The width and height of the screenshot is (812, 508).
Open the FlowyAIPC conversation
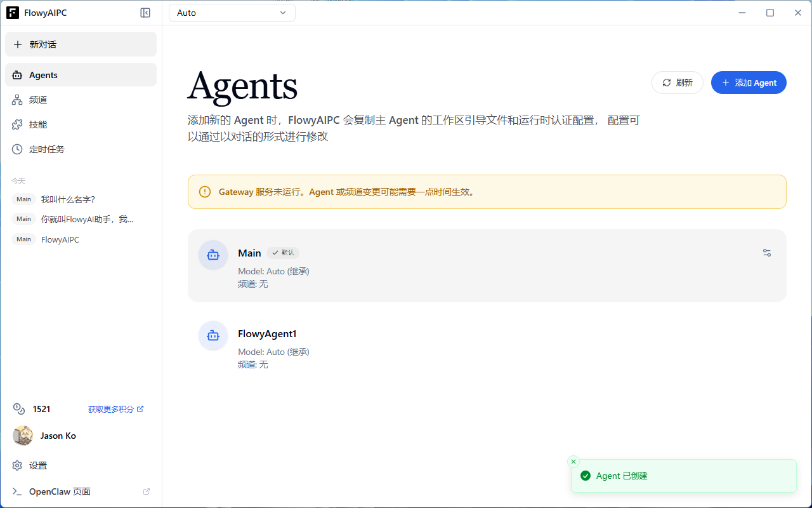60,239
